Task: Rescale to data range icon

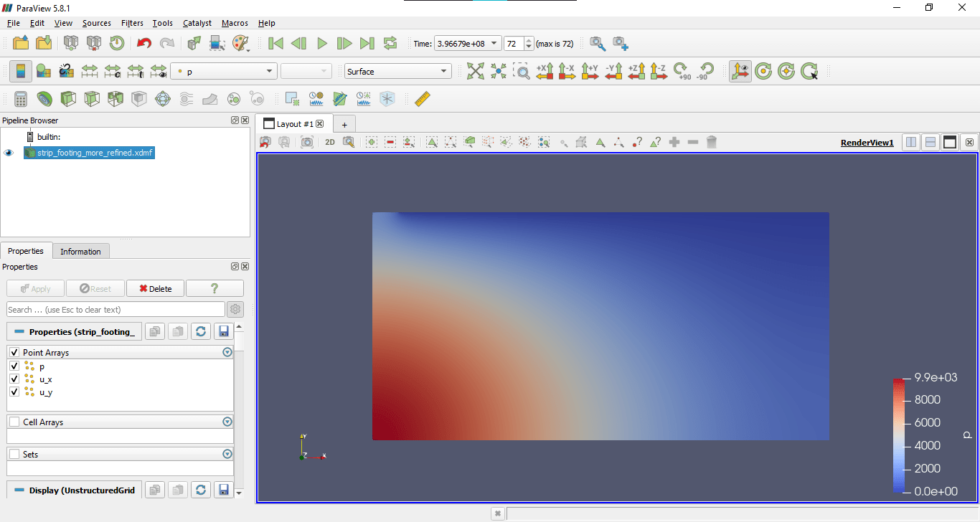Action: tap(90, 71)
